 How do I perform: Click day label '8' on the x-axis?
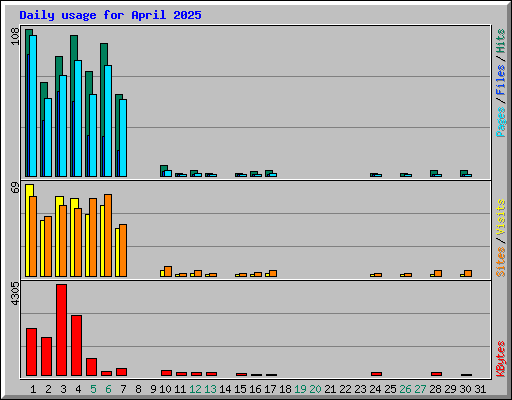(x=138, y=389)
